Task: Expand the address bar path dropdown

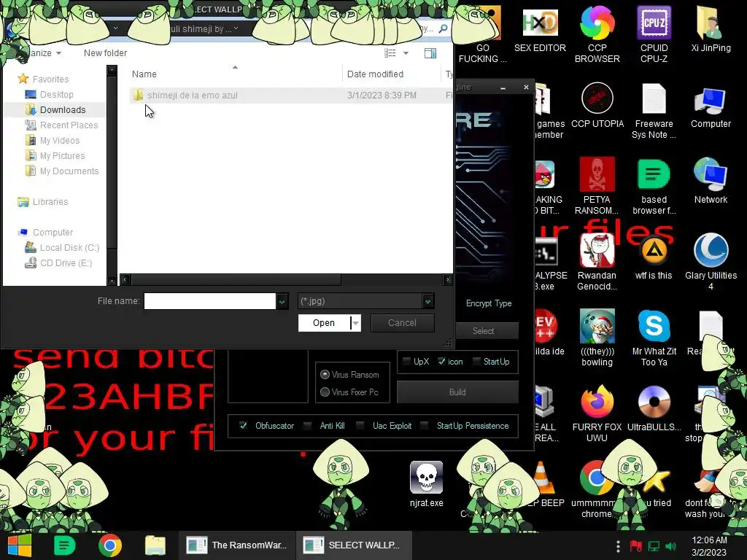Action: 236,28
